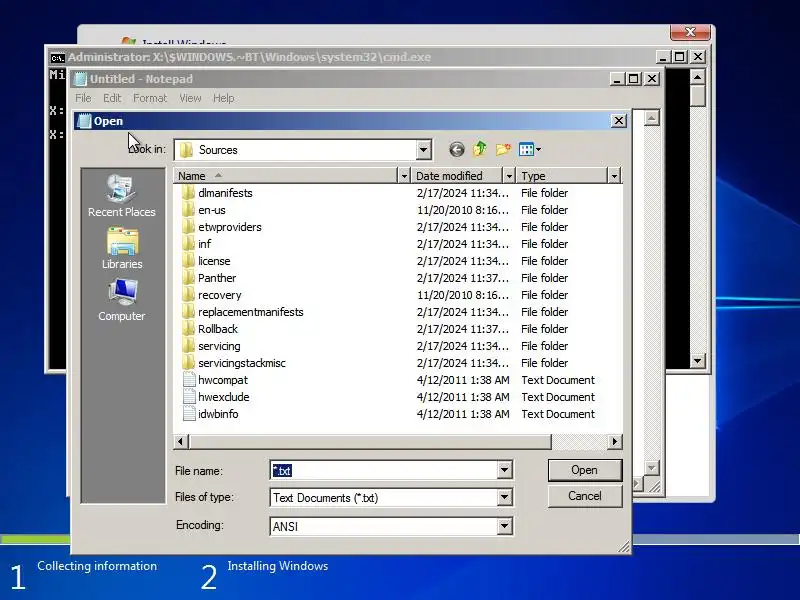Open Notepad's View menu
Screen dimensions: 800x600
[x=190, y=98]
